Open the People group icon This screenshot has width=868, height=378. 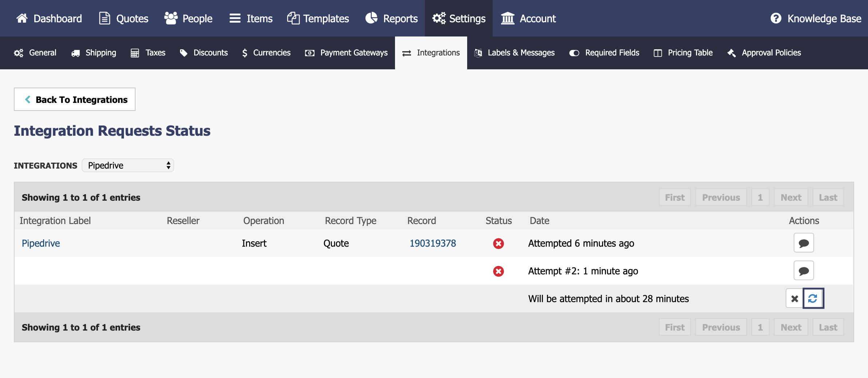click(x=171, y=18)
